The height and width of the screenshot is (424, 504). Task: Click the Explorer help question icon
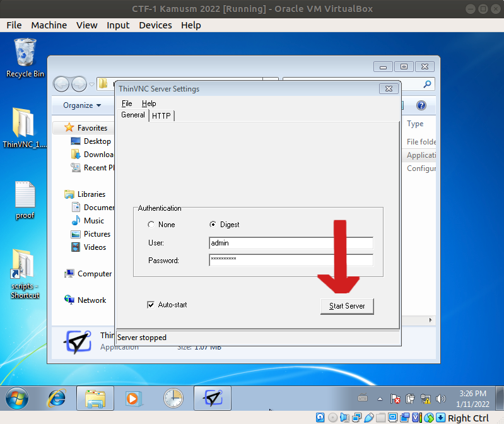point(421,105)
